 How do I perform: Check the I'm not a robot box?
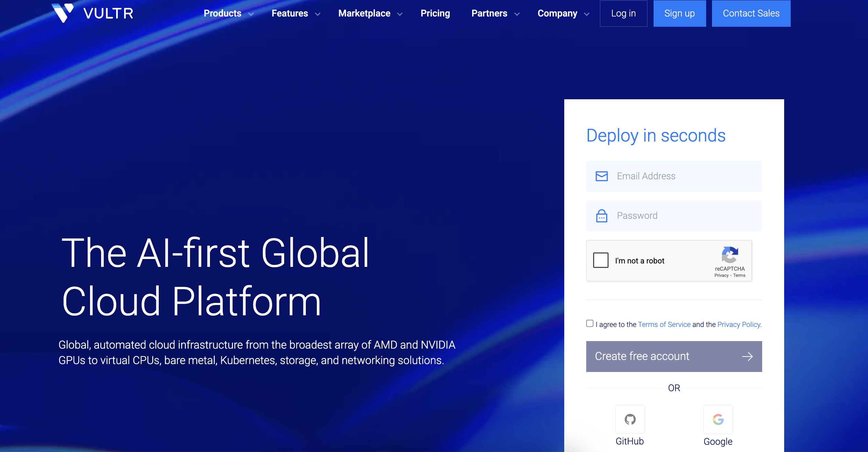tap(601, 260)
